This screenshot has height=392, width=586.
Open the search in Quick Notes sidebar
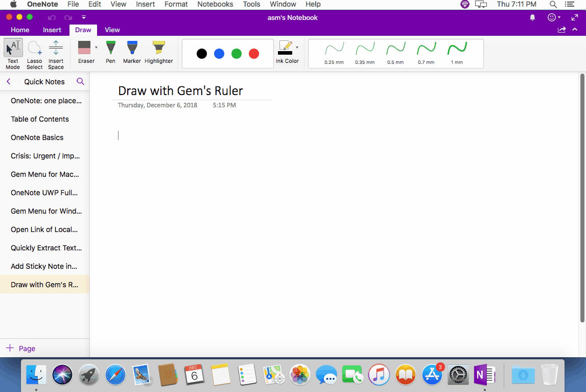(81, 81)
